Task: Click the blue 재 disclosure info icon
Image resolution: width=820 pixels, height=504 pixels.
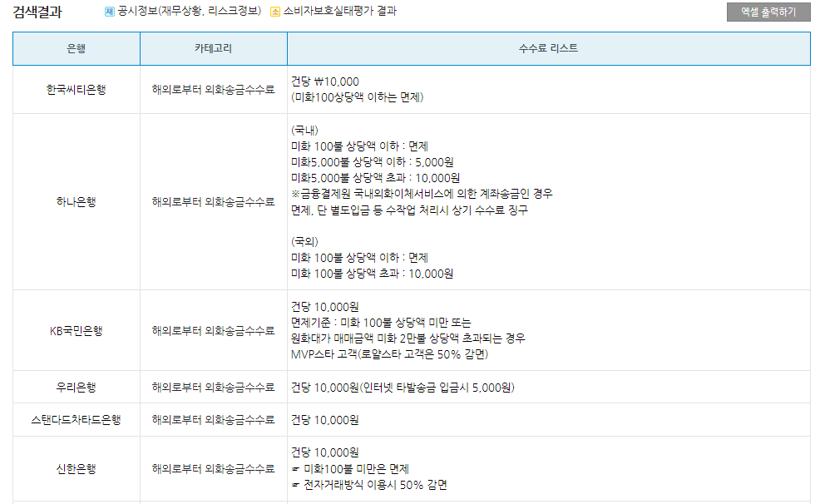Action: 109,12
